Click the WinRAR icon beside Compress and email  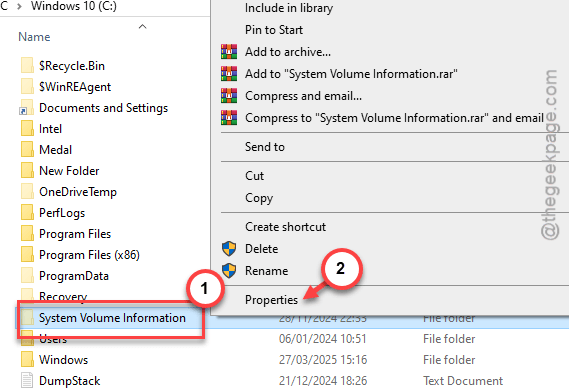tap(229, 96)
